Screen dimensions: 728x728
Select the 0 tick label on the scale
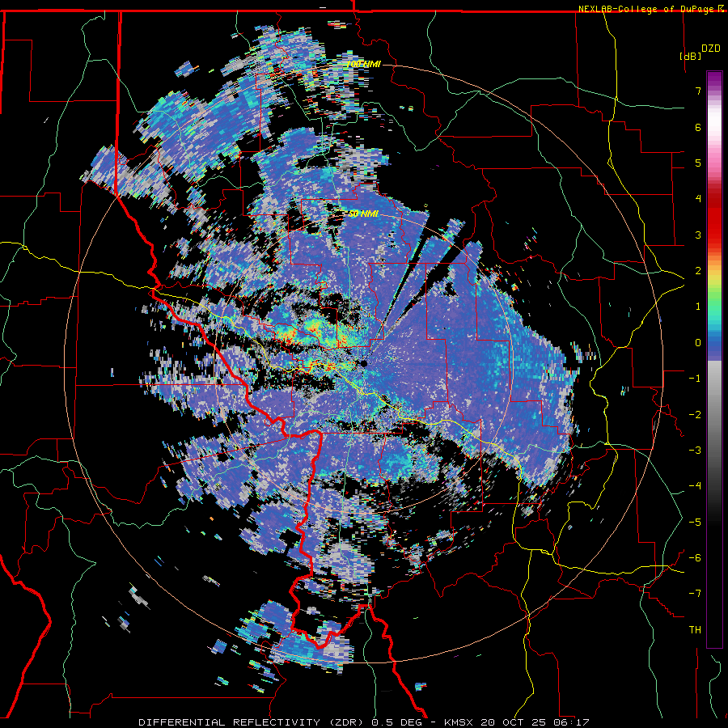click(698, 343)
